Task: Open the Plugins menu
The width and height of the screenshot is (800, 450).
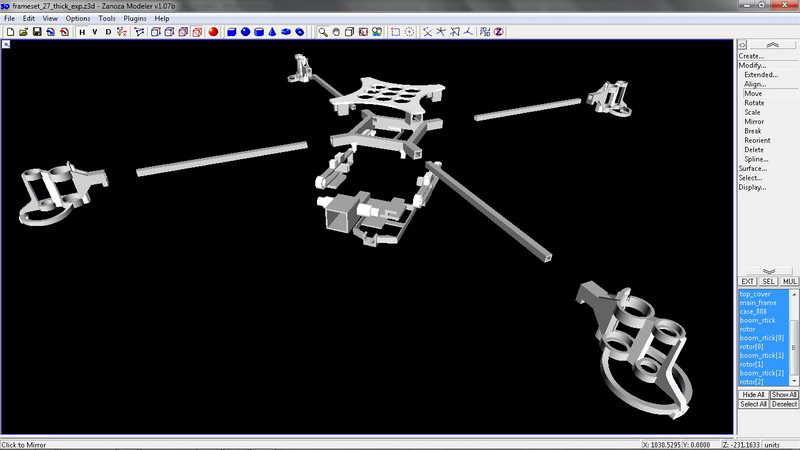Action: (x=135, y=18)
